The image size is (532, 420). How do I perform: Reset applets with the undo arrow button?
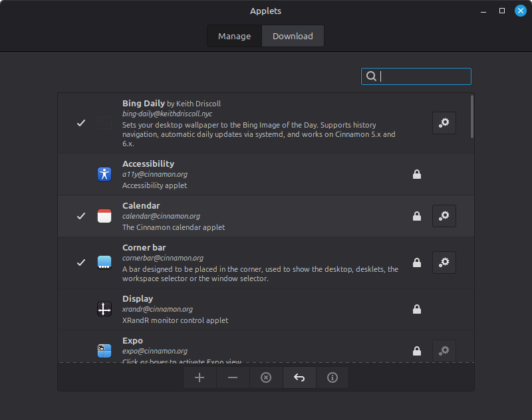pyautogui.click(x=299, y=377)
